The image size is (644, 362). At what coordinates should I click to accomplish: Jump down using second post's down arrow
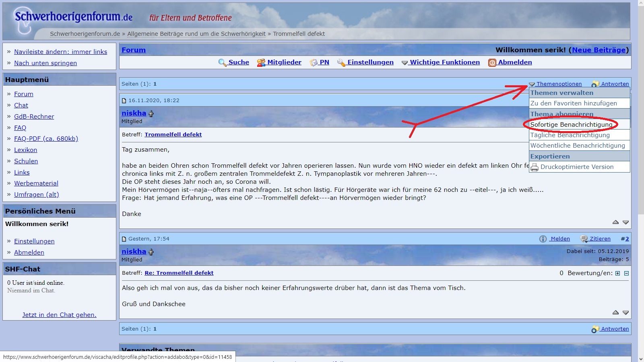[625, 313]
